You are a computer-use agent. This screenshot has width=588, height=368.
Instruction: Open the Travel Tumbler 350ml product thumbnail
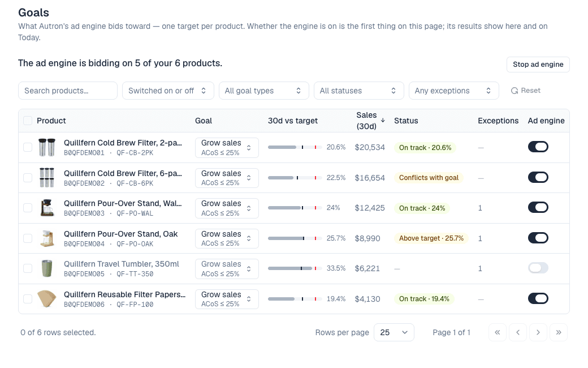[47, 268]
